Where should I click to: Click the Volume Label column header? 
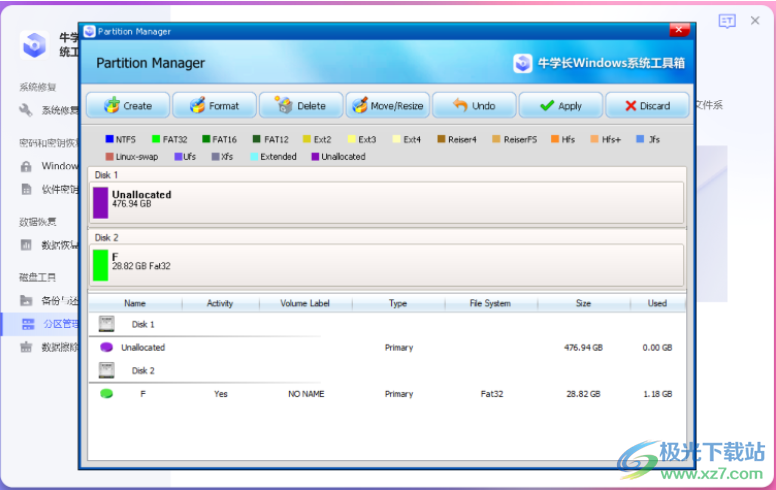tap(305, 303)
